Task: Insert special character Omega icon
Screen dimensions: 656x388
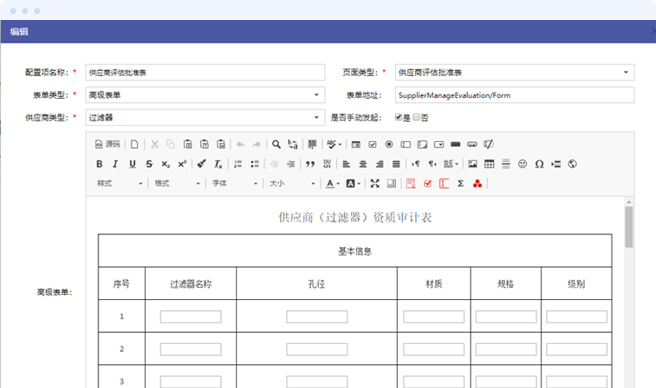Action: click(x=539, y=164)
